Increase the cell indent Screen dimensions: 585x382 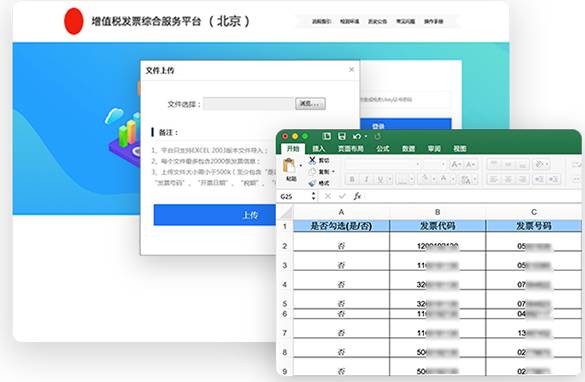point(554,179)
